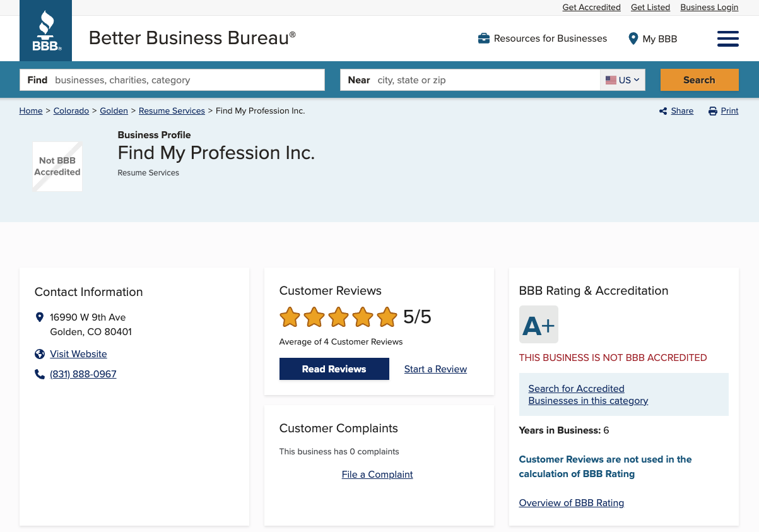Click File a Complaint link
This screenshot has height=532, width=759.
[377, 475]
